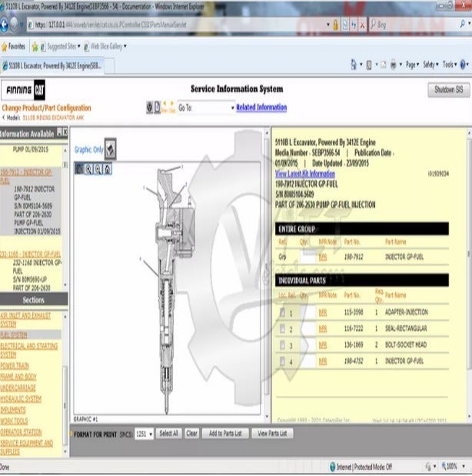Click the Shutdown SIS button
The width and height of the screenshot is (472, 476).
pyautogui.click(x=449, y=89)
